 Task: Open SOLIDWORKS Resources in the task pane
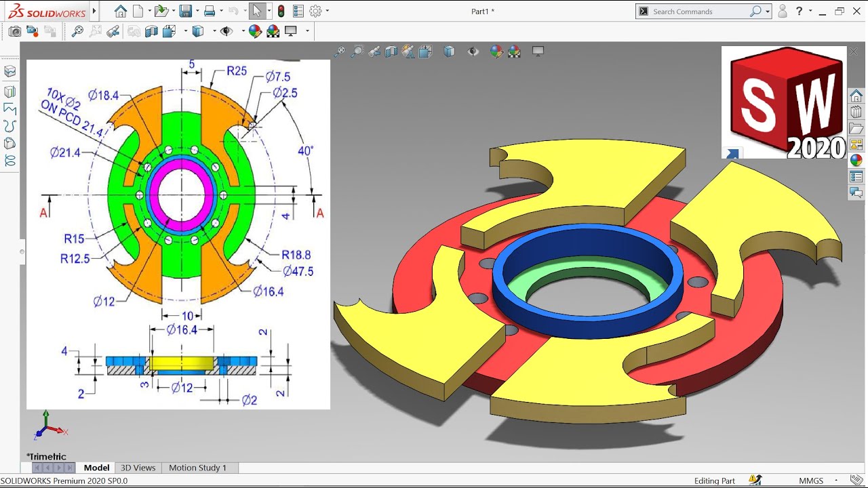click(x=856, y=95)
